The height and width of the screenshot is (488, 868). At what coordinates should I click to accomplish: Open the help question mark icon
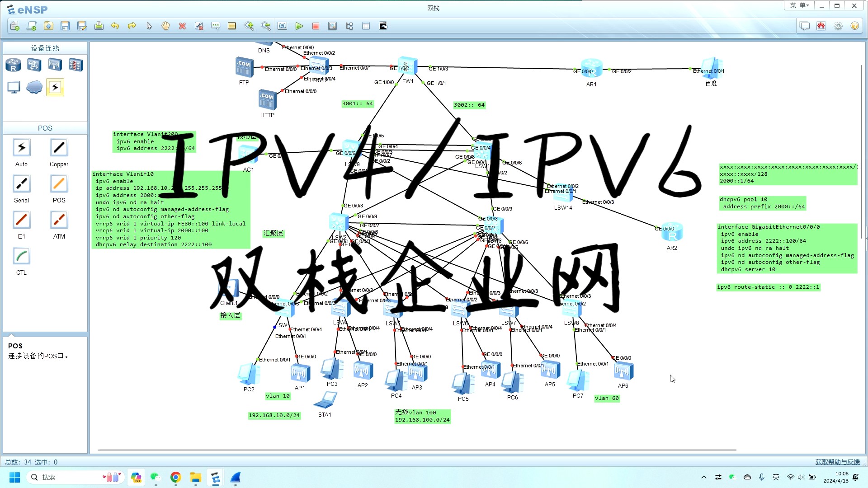[x=854, y=26]
